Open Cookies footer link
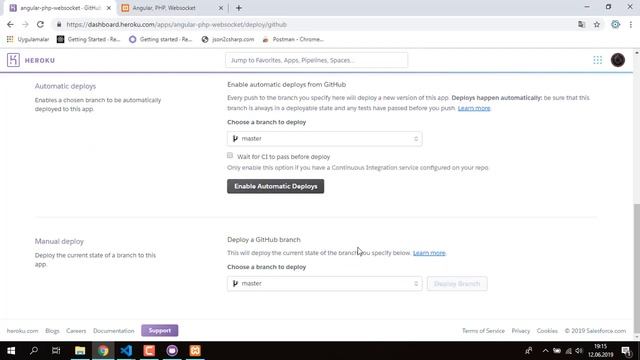This screenshot has height=360, width=640. point(547,331)
